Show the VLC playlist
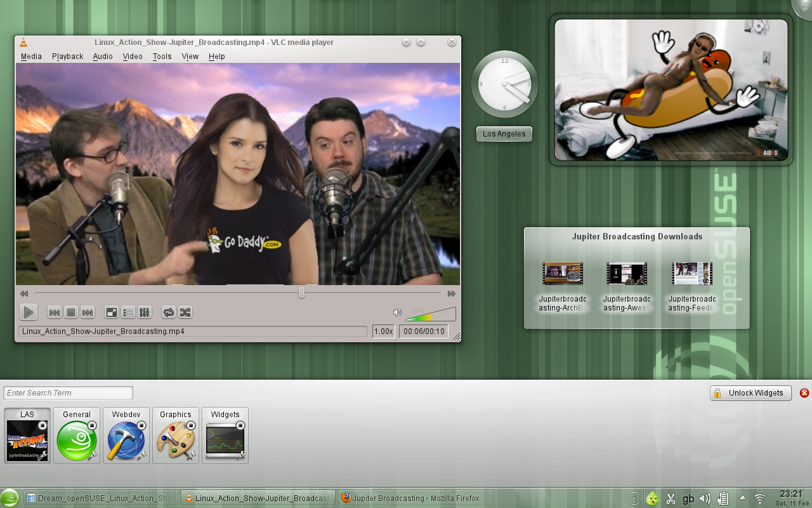Viewport: 812px width, 508px height. pos(128,312)
